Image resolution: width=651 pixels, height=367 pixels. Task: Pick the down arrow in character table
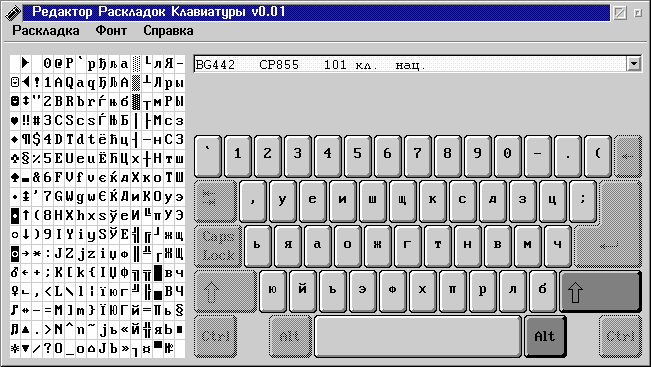point(26,234)
